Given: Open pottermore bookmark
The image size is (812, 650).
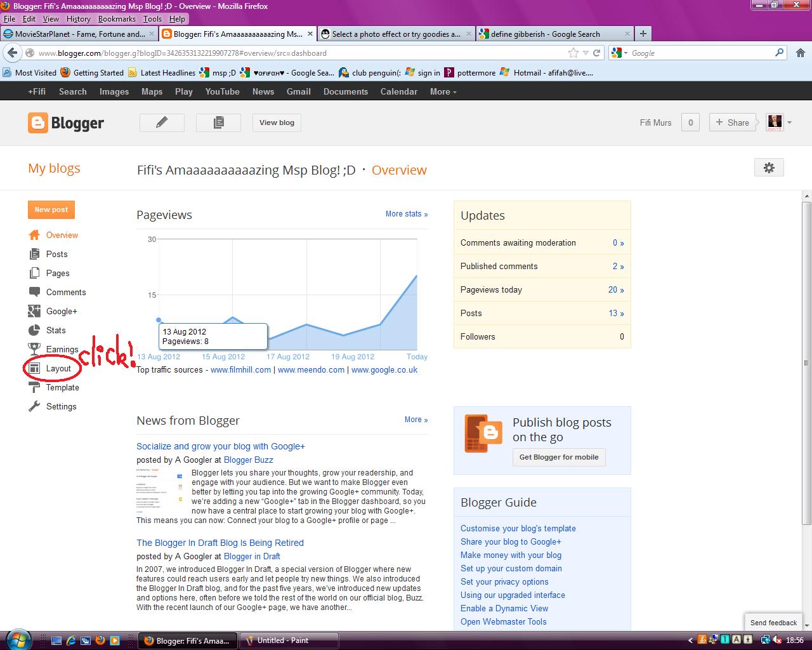Looking at the screenshot, I should pyautogui.click(x=470, y=72).
